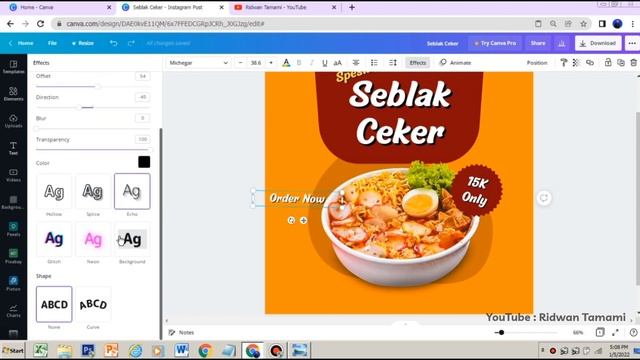Click the Share button

(538, 43)
